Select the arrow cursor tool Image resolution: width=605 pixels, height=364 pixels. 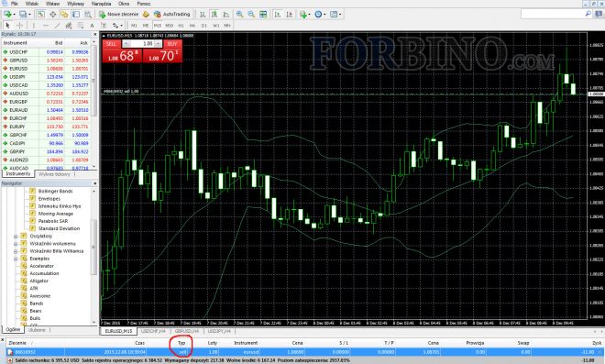[x=7, y=26]
